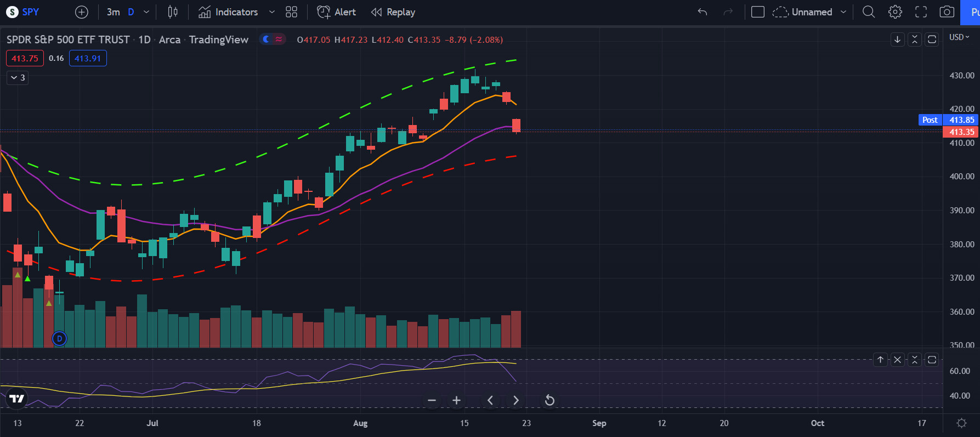Open quick search magnifier icon
The width and height of the screenshot is (980, 437).
869,12
